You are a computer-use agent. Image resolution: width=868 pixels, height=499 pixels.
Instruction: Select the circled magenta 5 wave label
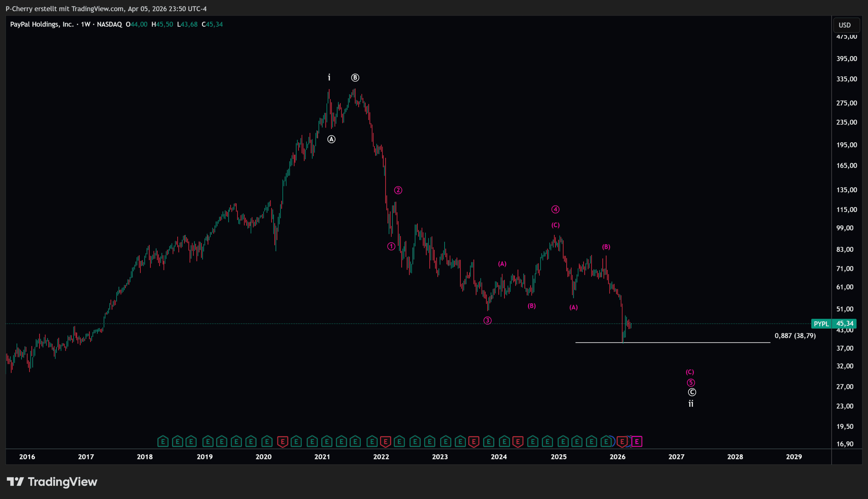coord(691,382)
